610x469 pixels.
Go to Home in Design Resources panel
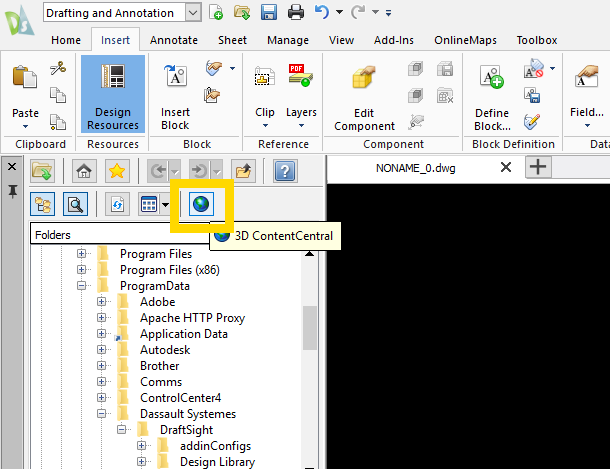[84, 171]
